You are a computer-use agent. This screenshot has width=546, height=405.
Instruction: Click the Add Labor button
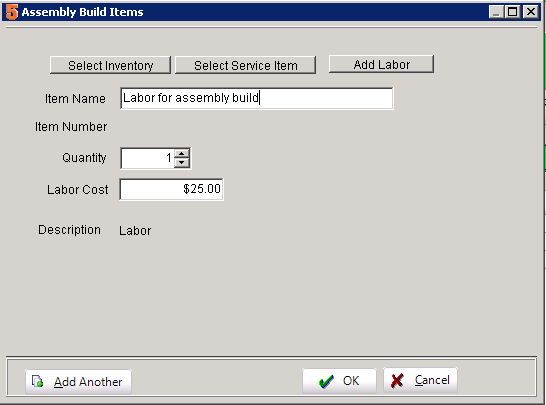click(x=381, y=64)
